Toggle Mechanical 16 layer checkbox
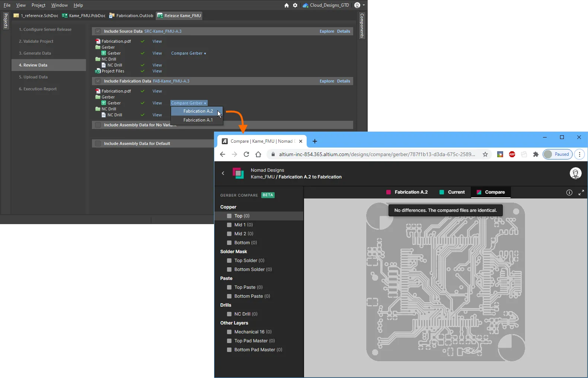 229,332
